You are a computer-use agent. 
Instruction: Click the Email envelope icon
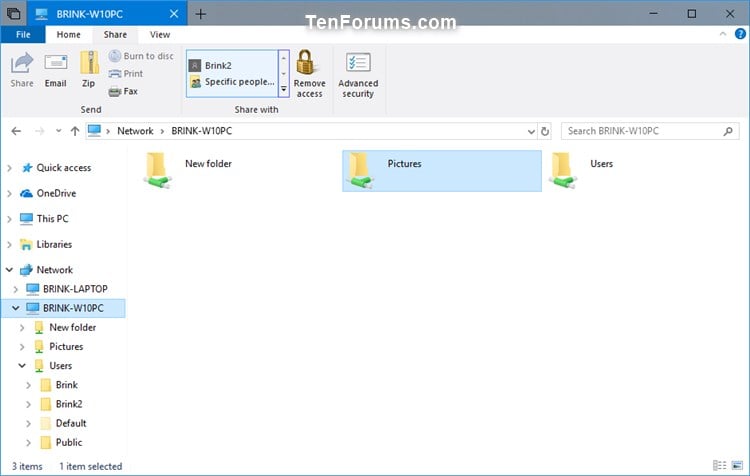click(x=55, y=63)
